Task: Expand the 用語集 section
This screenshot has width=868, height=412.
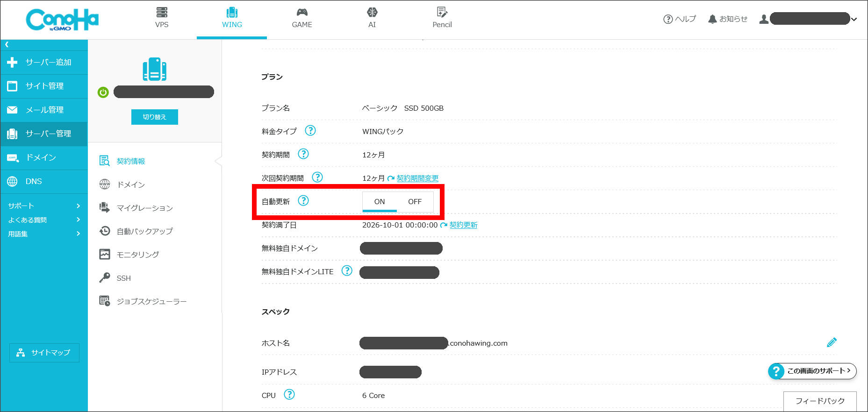Action: click(x=44, y=234)
